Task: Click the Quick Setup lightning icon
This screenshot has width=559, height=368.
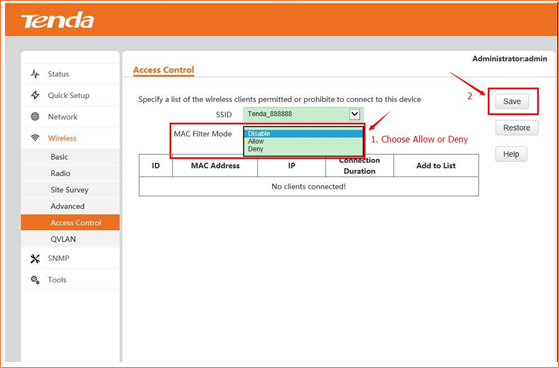Action: (x=35, y=95)
